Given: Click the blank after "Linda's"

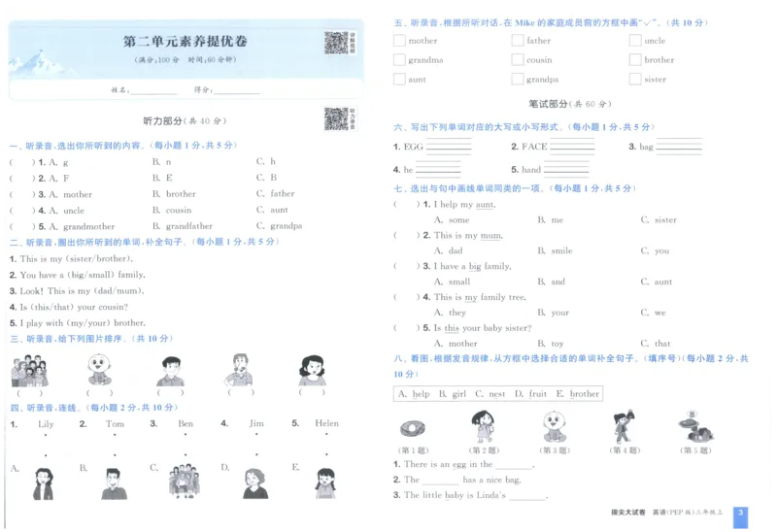Looking at the screenshot, I should 527,496.
